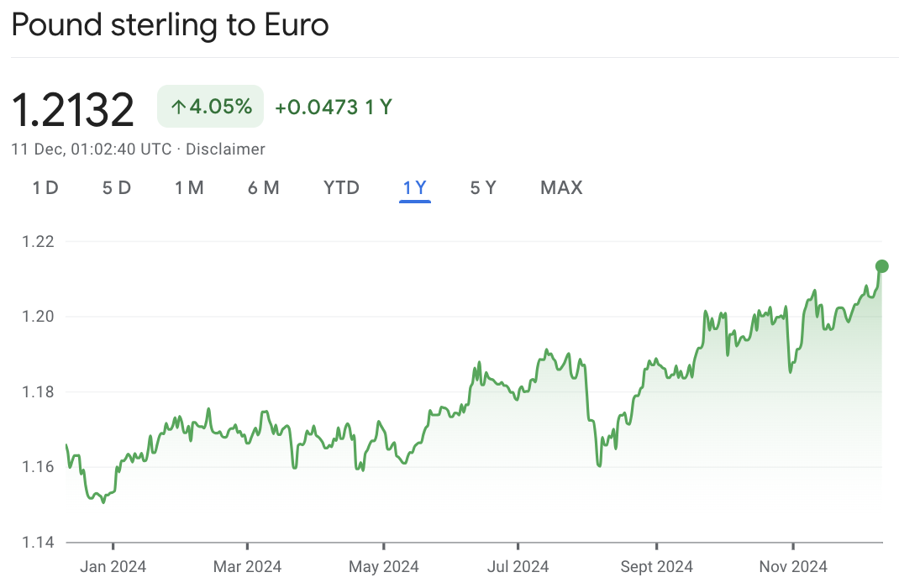Switch chart to 6 M range

click(x=263, y=187)
